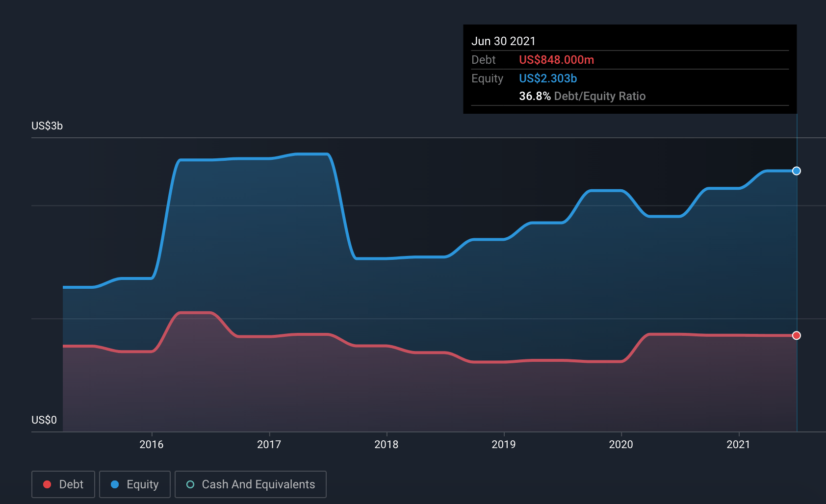The width and height of the screenshot is (826, 504).
Task: Select the blue Equity endpoint marker on chart
Action: click(797, 171)
